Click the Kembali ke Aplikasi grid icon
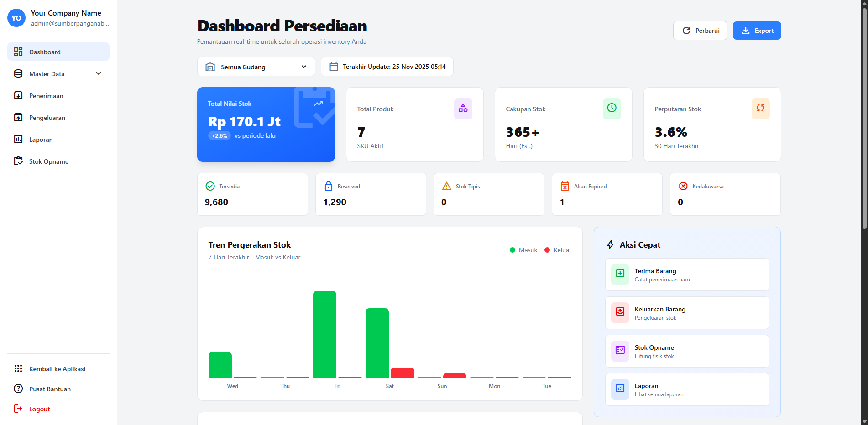 point(18,368)
